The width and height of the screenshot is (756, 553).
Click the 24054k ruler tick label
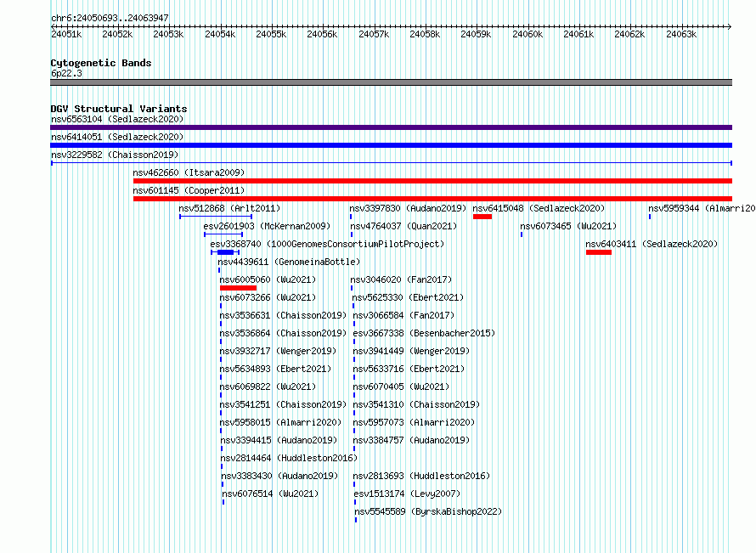(x=220, y=34)
